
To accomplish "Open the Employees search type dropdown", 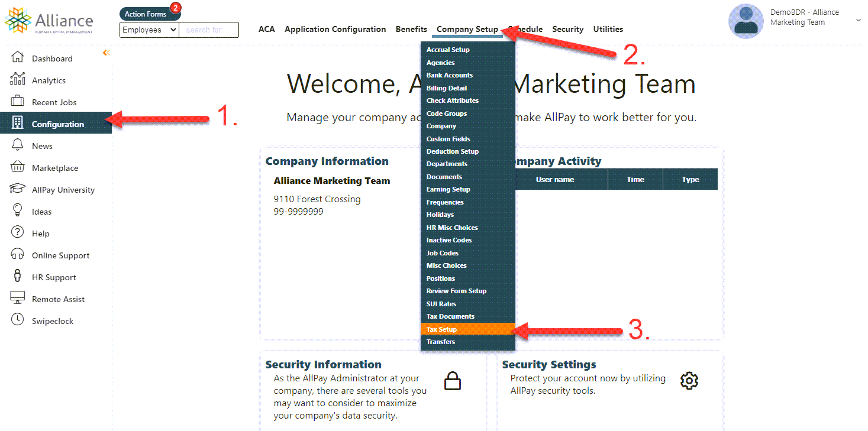I will pos(149,30).
